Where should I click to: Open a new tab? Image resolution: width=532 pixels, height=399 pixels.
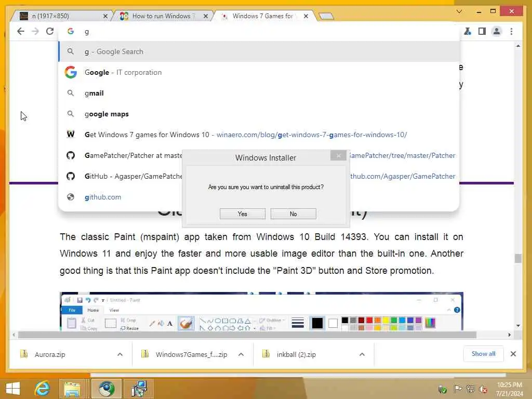coord(326,16)
